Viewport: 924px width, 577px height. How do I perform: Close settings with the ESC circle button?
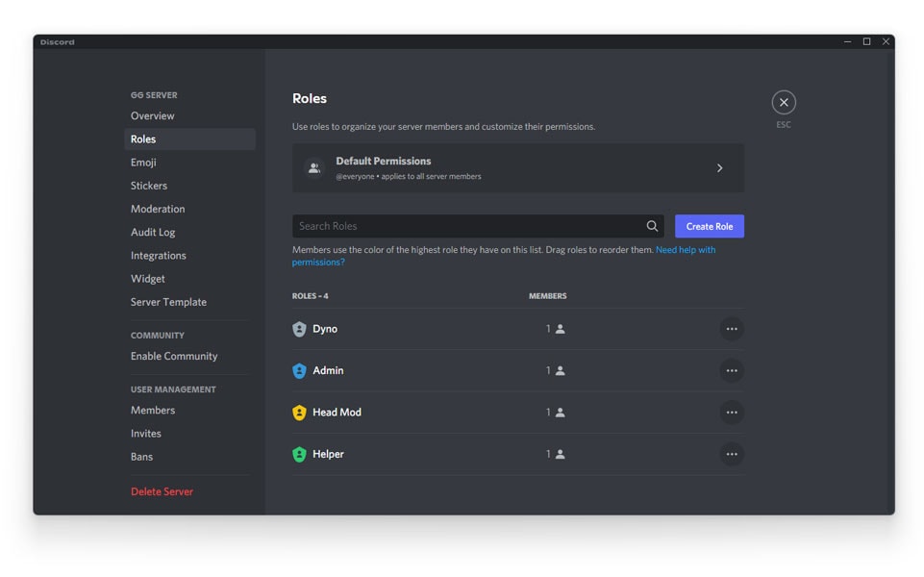(x=784, y=103)
